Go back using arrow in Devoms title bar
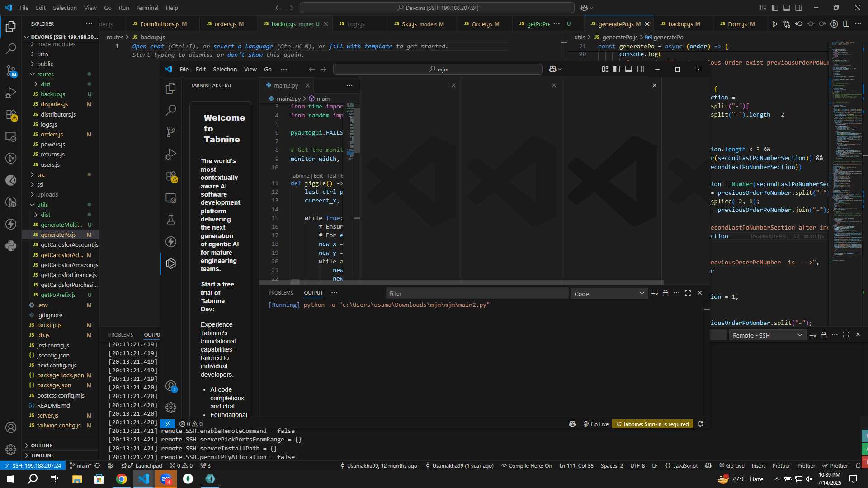Viewport: 868px width, 488px height. coord(278,8)
